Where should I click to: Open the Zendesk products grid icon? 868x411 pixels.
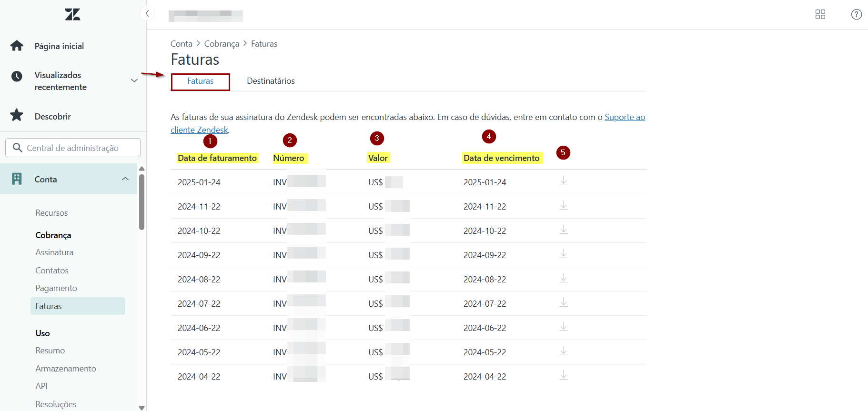[820, 14]
